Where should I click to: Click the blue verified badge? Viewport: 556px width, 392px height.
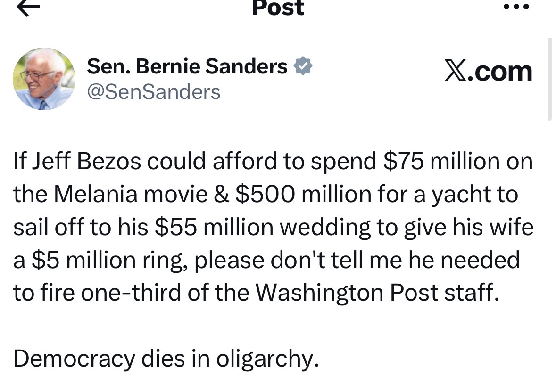click(303, 66)
